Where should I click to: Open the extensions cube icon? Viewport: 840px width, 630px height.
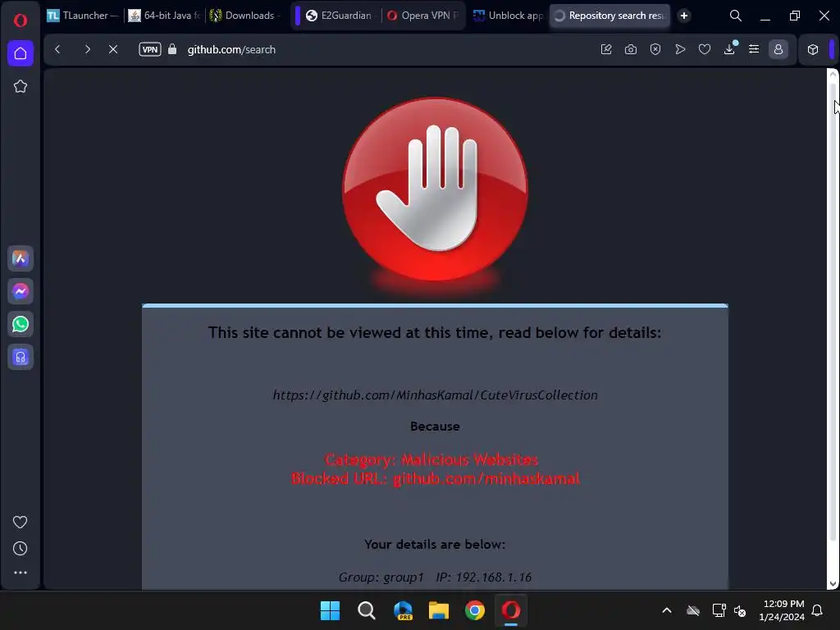tap(813, 49)
